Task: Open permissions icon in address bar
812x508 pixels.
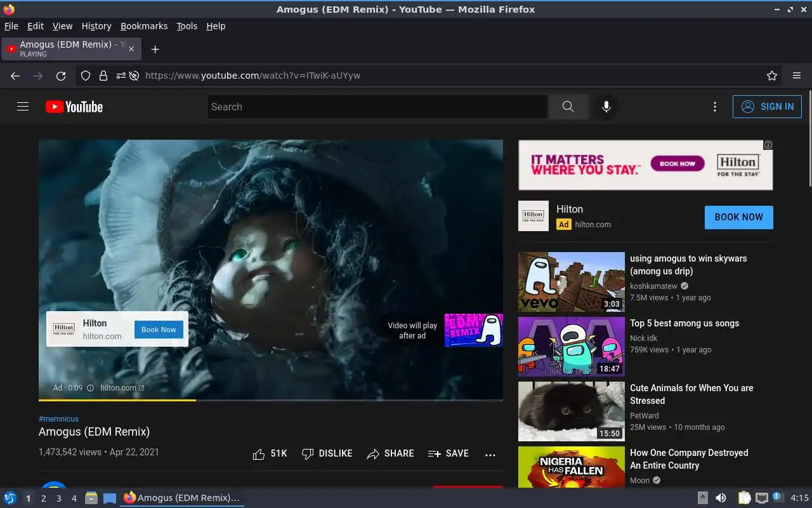Action: click(x=121, y=76)
